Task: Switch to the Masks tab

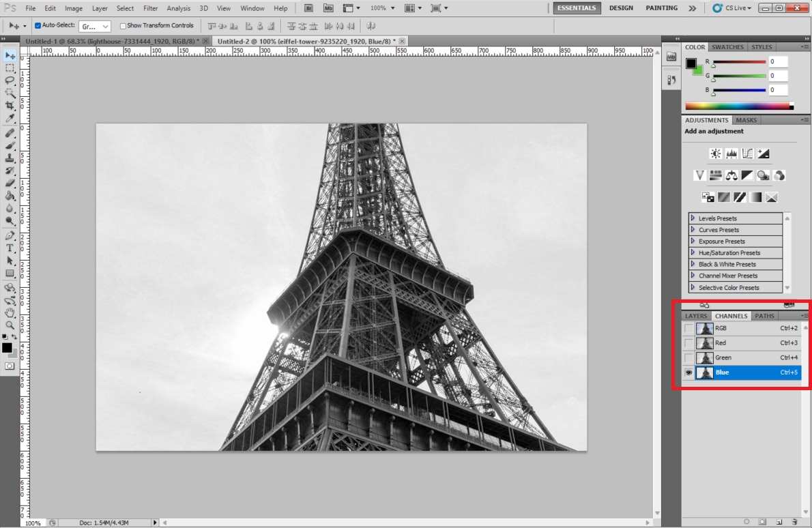Action: (x=746, y=120)
